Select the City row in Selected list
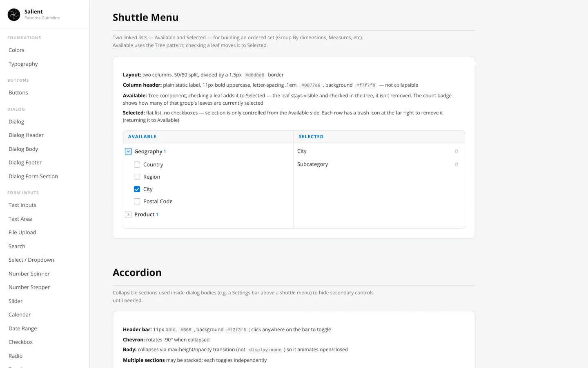Image resolution: width=588 pixels, height=368 pixels. click(379, 151)
